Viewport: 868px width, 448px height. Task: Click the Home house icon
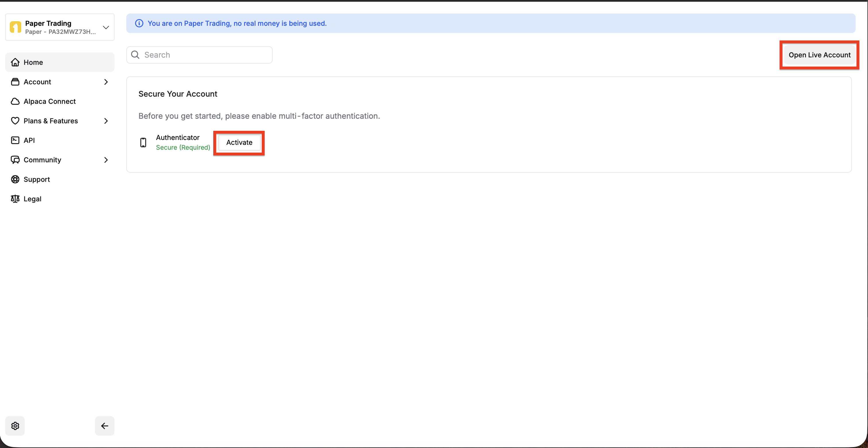[15, 62]
